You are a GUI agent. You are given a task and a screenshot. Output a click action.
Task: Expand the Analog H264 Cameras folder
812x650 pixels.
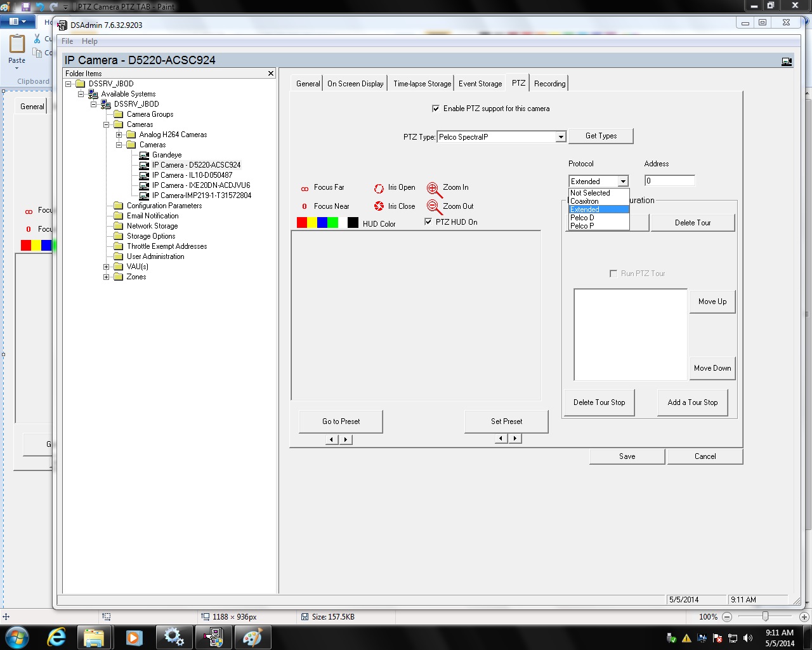[x=119, y=135]
